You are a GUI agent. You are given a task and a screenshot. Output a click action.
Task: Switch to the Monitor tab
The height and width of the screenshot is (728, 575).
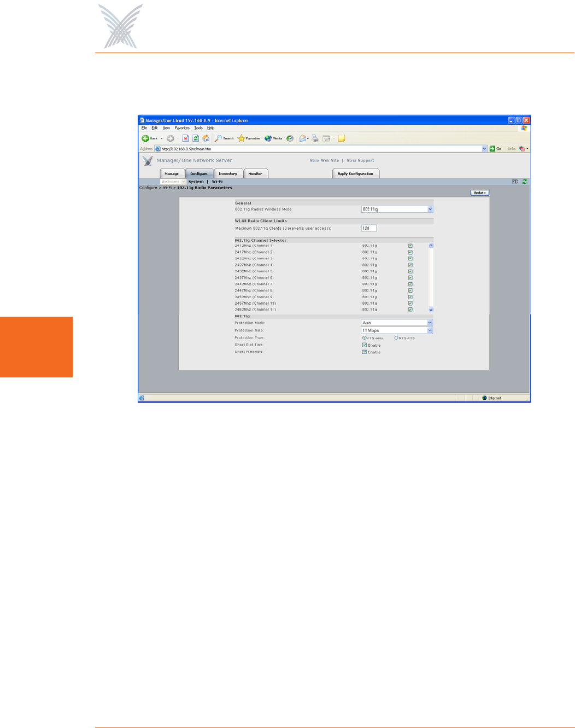[255, 174]
